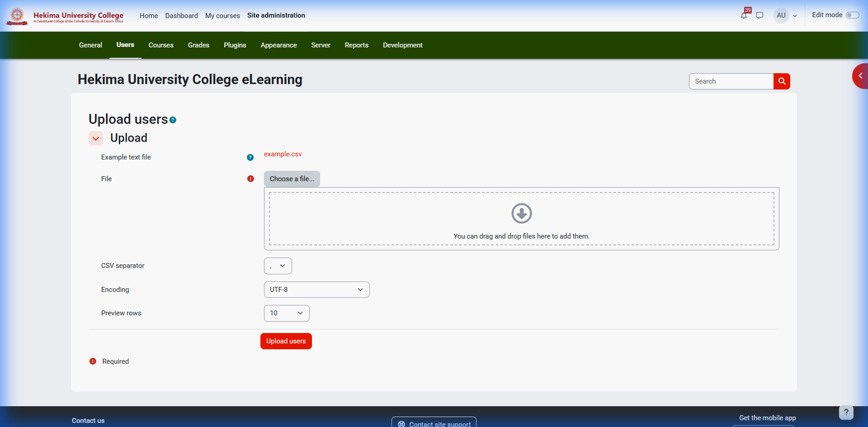Viewport: 868px width, 427px height.
Task: Click the Hekima University College logo
Action: (65, 16)
